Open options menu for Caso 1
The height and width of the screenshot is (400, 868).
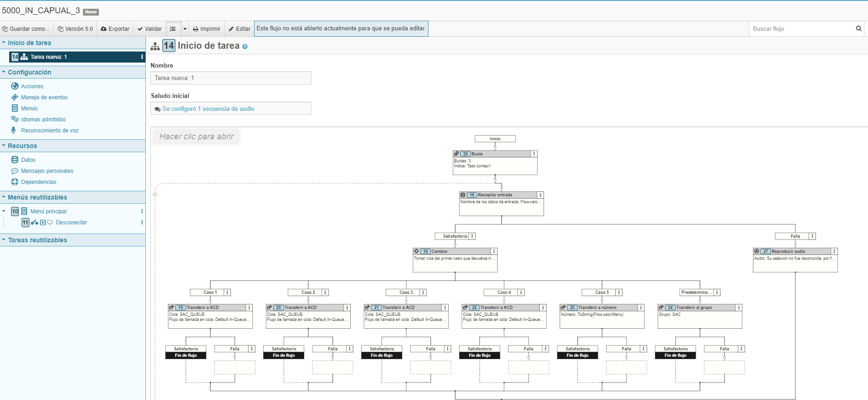click(x=227, y=292)
